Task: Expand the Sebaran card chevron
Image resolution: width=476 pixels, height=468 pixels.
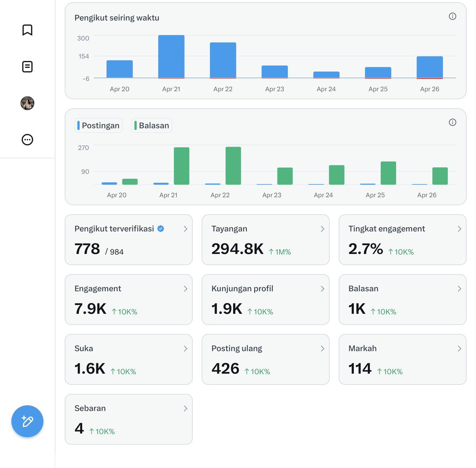Action: (185, 408)
